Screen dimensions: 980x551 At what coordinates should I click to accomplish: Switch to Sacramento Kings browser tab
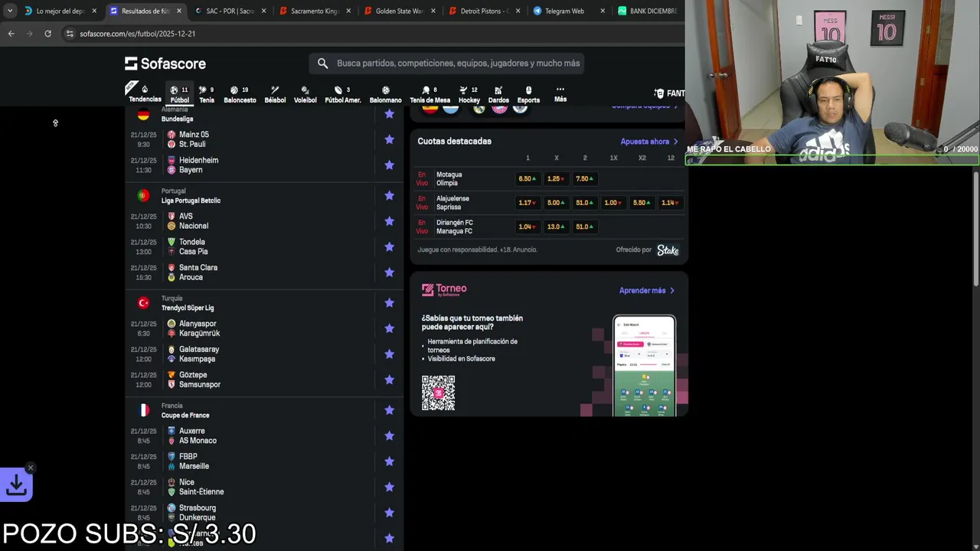tap(315, 11)
